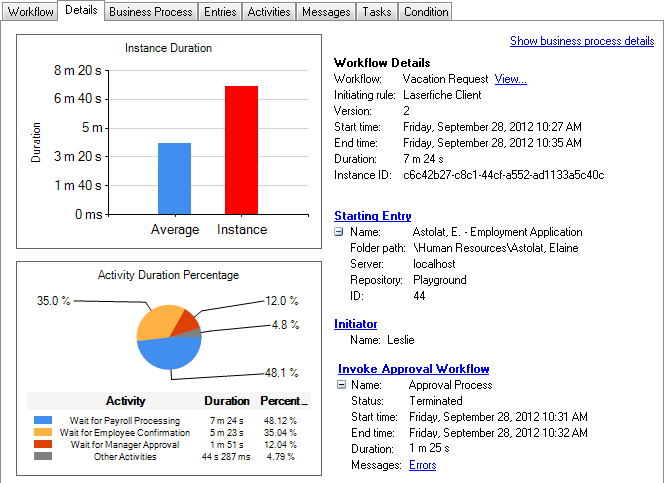Open the Starting Entry link
665x483 pixels.
click(x=372, y=216)
